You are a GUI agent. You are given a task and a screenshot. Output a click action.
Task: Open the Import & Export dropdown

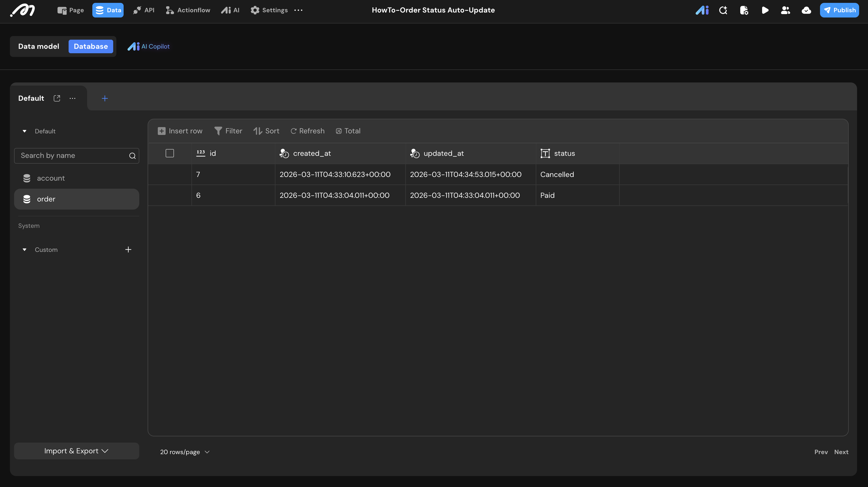coord(76,451)
